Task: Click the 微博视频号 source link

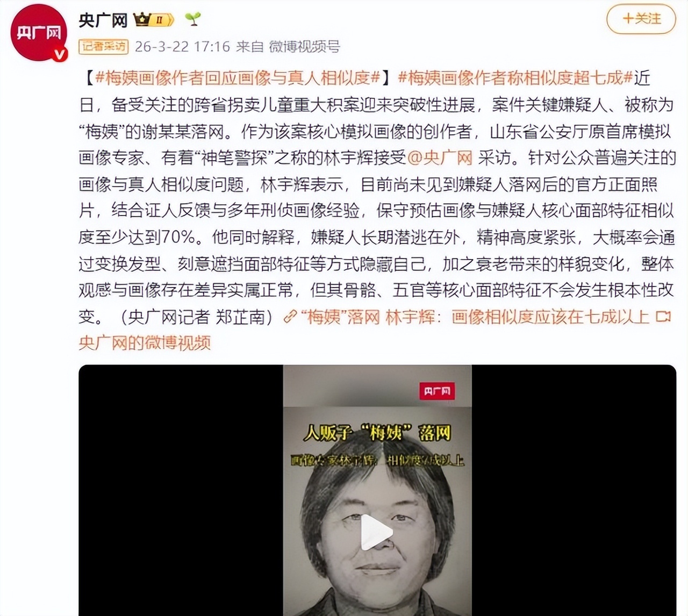Action: [x=304, y=47]
